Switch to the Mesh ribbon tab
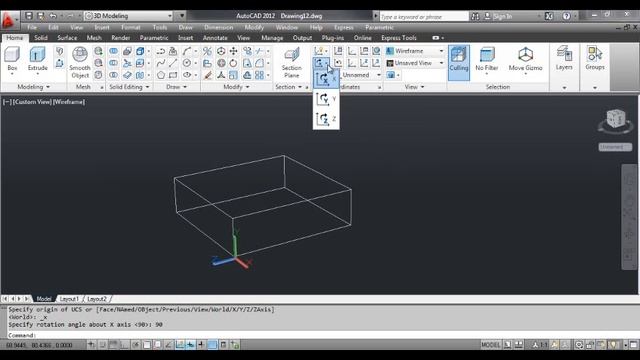 click(x=94, y=38)
